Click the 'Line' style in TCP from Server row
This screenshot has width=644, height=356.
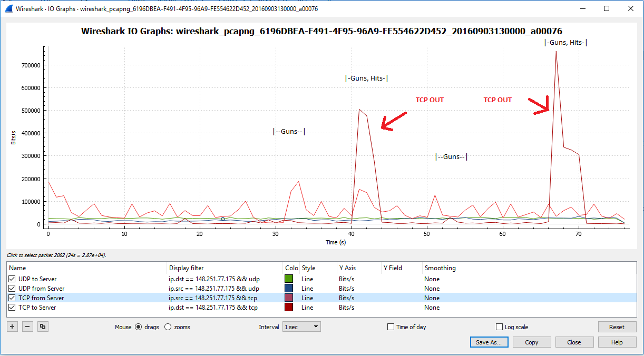pos(307,298)
